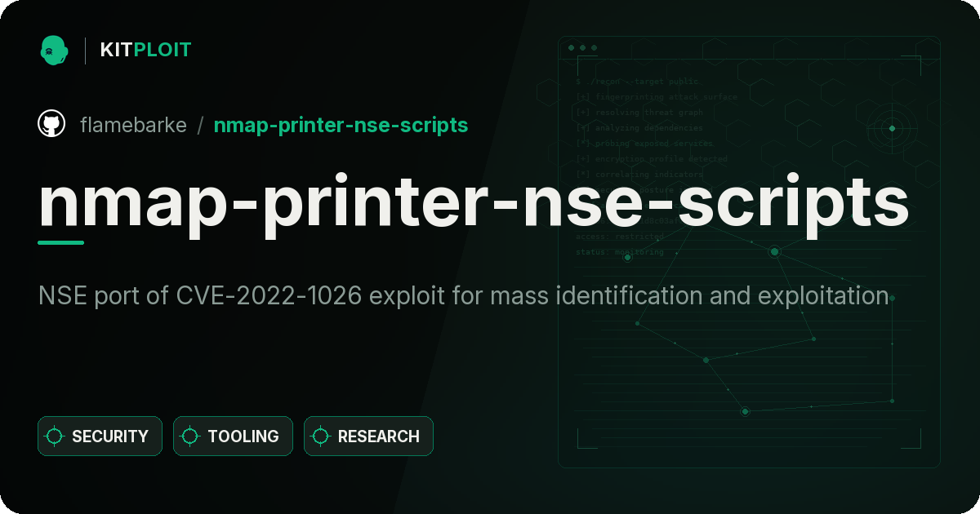The width and height of the screenshot is (980, 514).
Task: Click the crosshair icon in SECURITY badge
Action: click(x=55, y=436)
